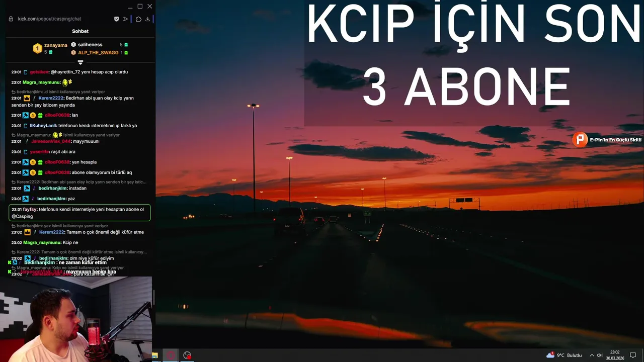Collapse the gift leaderboard with the arrow toggle
The height and width of the screenshot is (362, 644).
pyautogui.click(x=80, y=62)
